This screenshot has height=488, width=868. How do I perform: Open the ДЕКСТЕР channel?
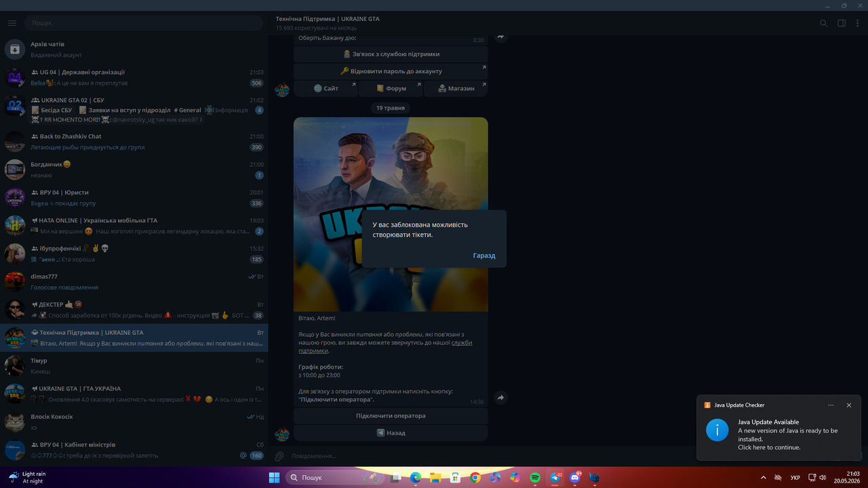(134, 310)
